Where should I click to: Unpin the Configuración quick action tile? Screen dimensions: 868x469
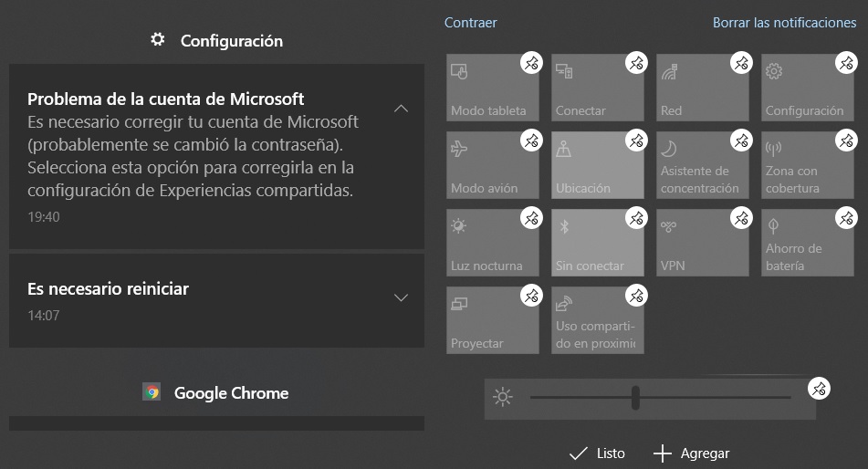tap(847, 63)
